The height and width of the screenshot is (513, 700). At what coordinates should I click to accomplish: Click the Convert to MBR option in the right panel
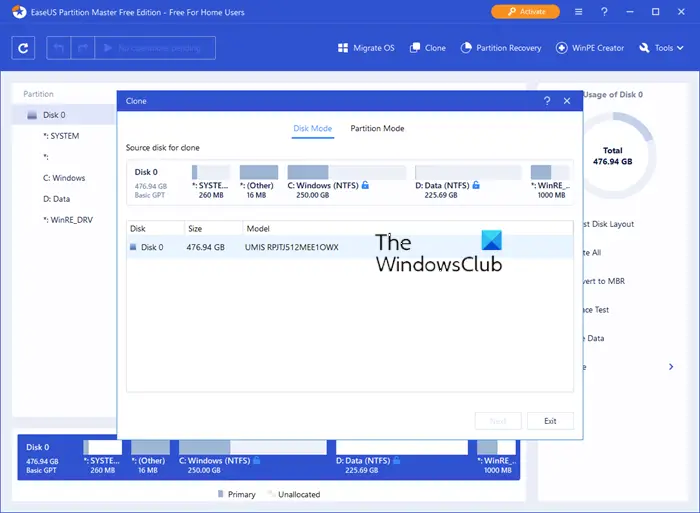[604, 281]
